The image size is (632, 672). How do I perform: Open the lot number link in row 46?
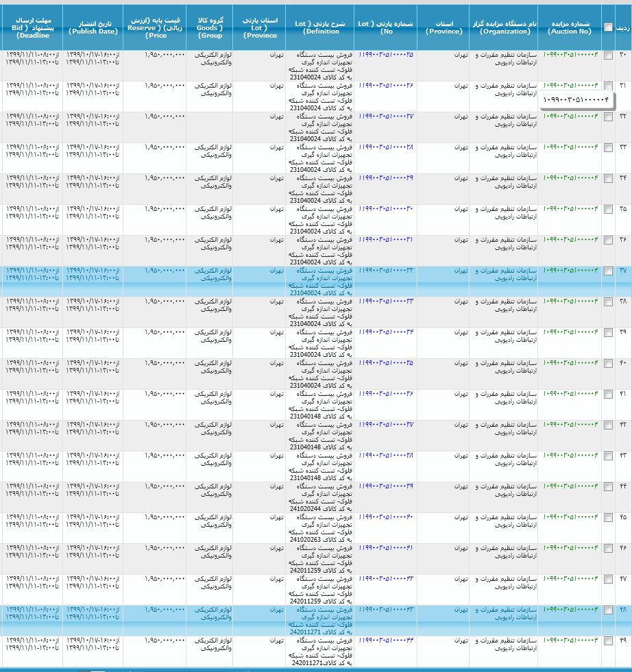pyautogui.click(x=386, y=547)
